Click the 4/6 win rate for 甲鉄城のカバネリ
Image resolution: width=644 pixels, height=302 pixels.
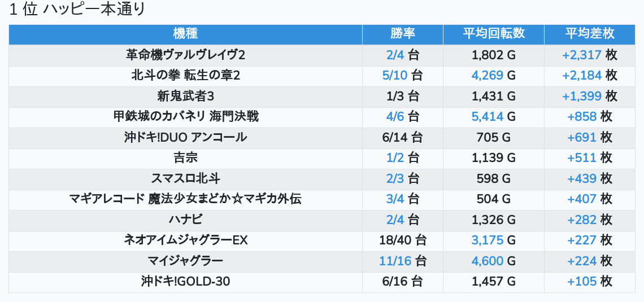(x=395, y=116)
